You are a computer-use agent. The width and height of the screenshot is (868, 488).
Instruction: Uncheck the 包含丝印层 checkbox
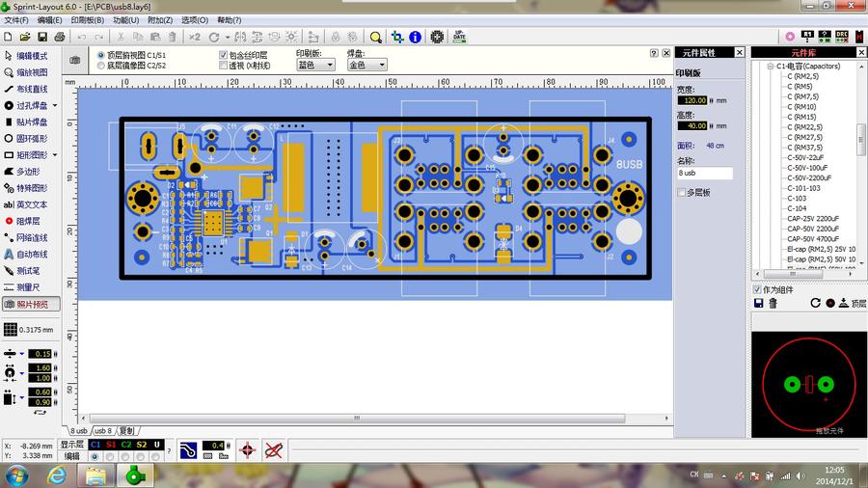coord(224,55)
